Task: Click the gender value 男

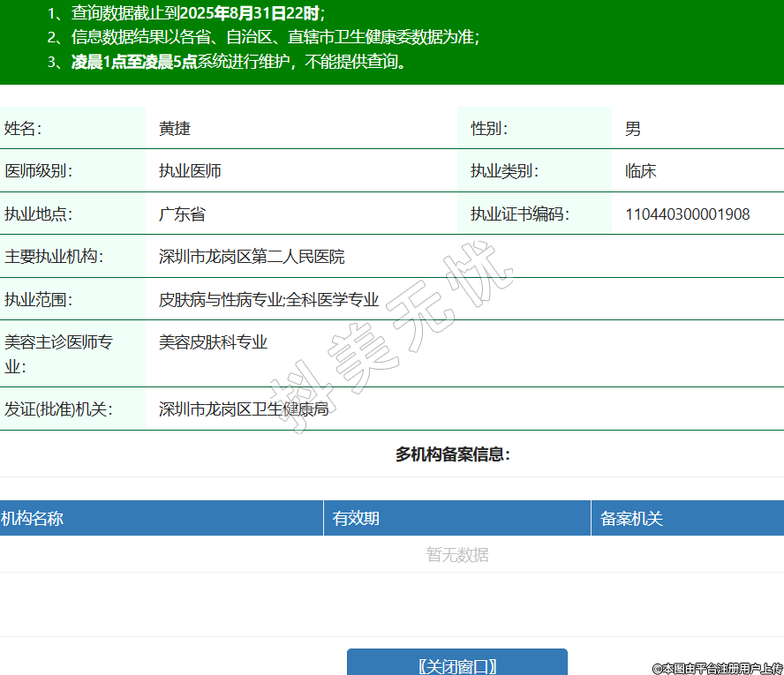Action: [632, 129]
